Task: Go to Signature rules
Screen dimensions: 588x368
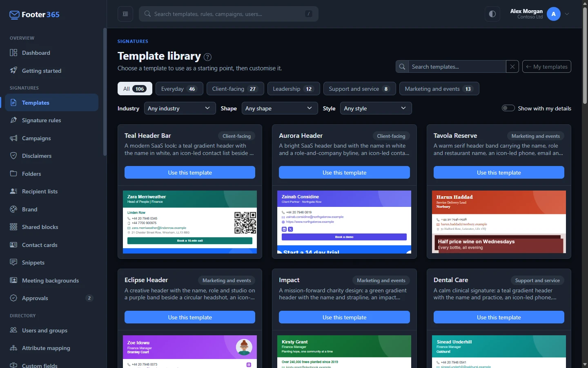Action: click(52, 120)
